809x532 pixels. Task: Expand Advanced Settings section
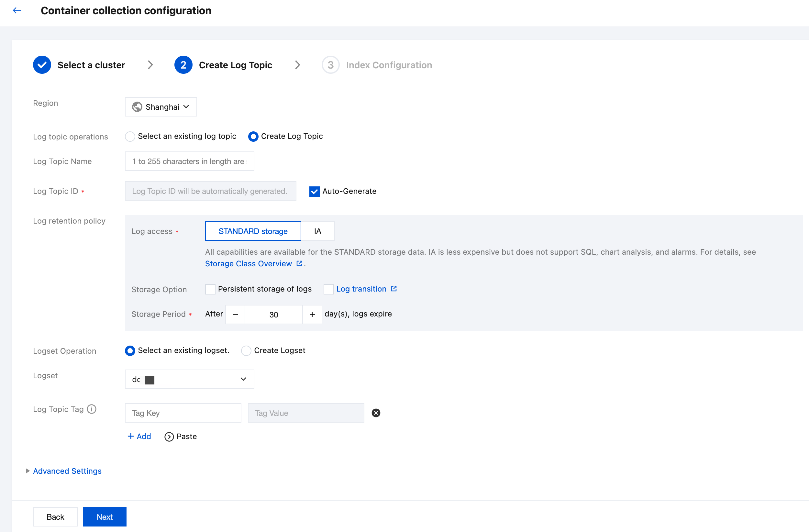(67, 471)
